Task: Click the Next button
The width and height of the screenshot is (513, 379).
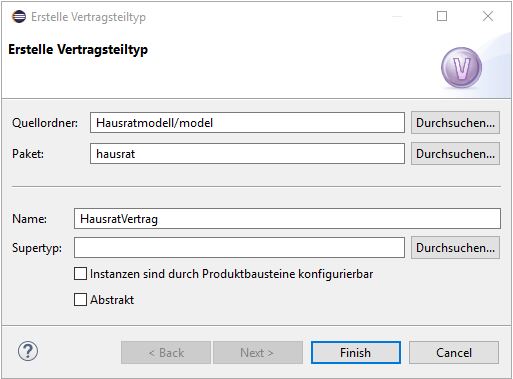Action: coord(258,352)
